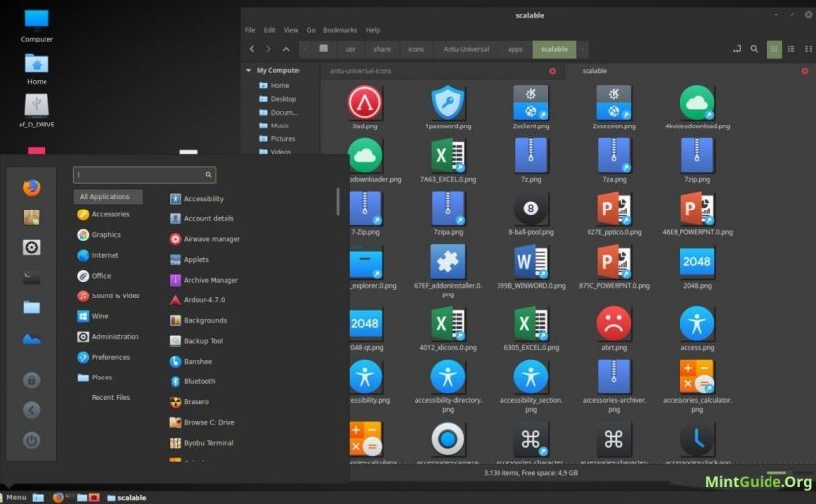The width and height of the screenshot is (816, 504).
Task: Close the scalable tab
Action: click(804, 71)
